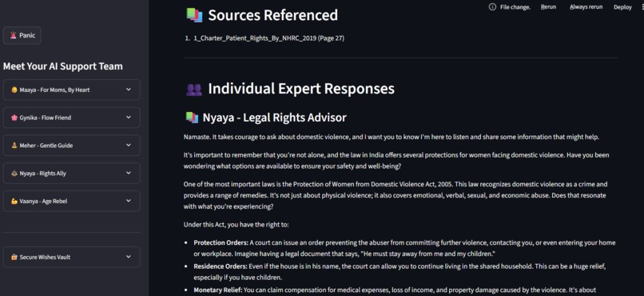Open the Secure Wishes Vault expander

pos(71,257)
